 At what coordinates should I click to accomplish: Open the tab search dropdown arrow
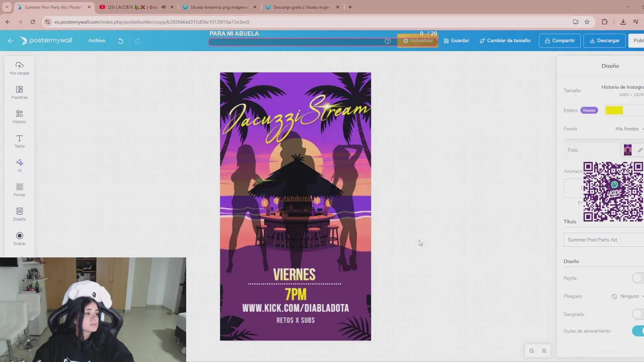(7, 7)
